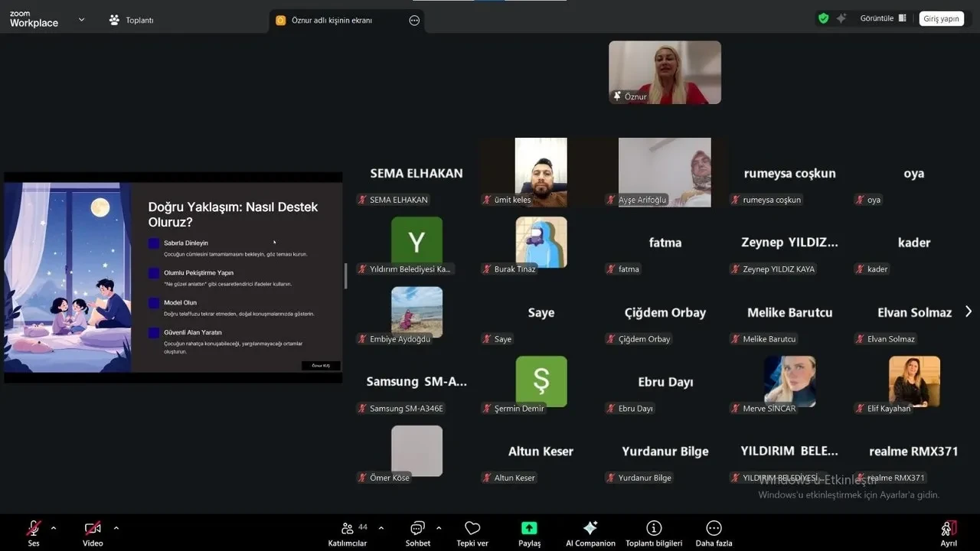The width and height of the screenshot is (980, 551).
Task: Open the Sohbet chat panel
Action: click(x=417, y=528)
